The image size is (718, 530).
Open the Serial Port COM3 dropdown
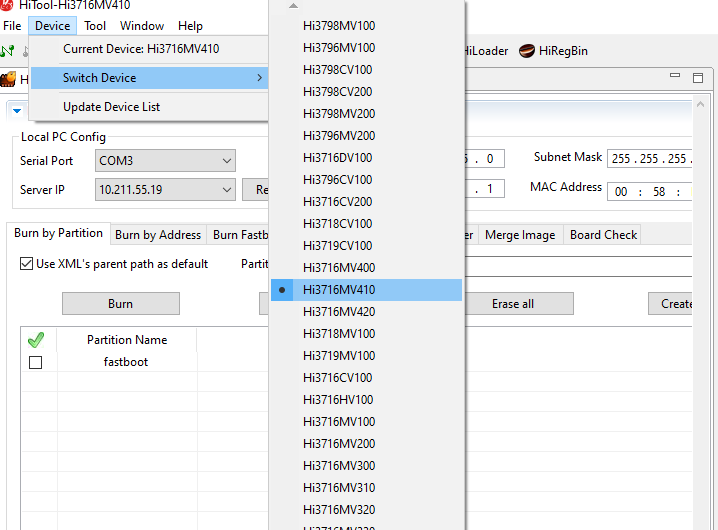click(226, 161)
